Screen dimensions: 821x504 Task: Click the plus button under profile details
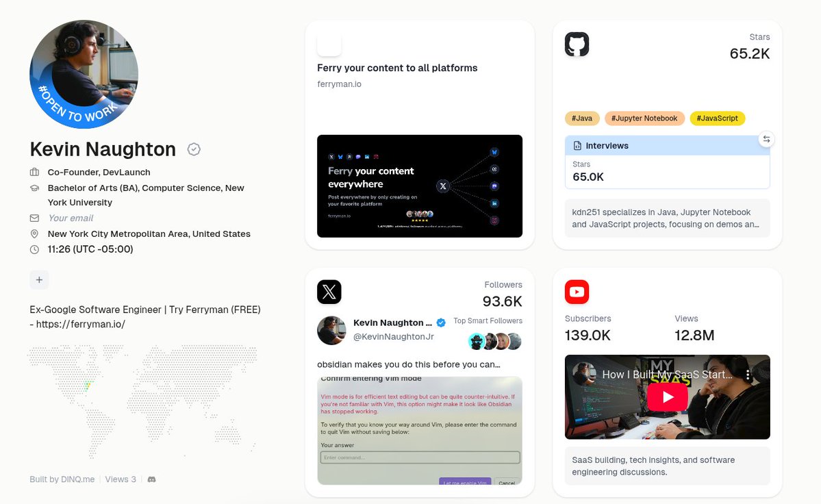39,280
